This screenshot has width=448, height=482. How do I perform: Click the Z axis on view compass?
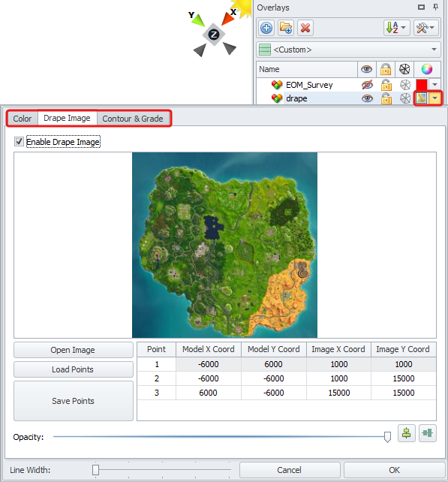pos(214,35)
